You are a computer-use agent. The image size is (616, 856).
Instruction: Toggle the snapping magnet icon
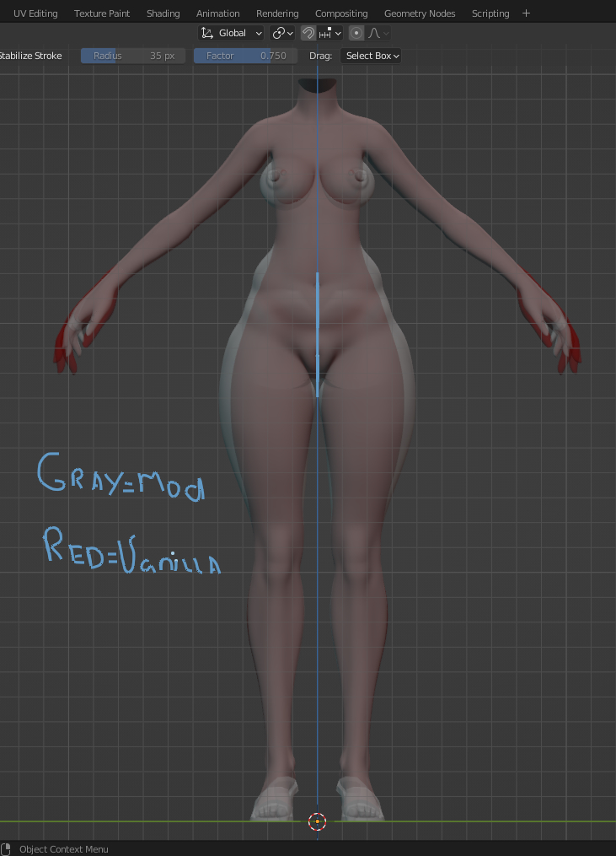pos(308,33)
